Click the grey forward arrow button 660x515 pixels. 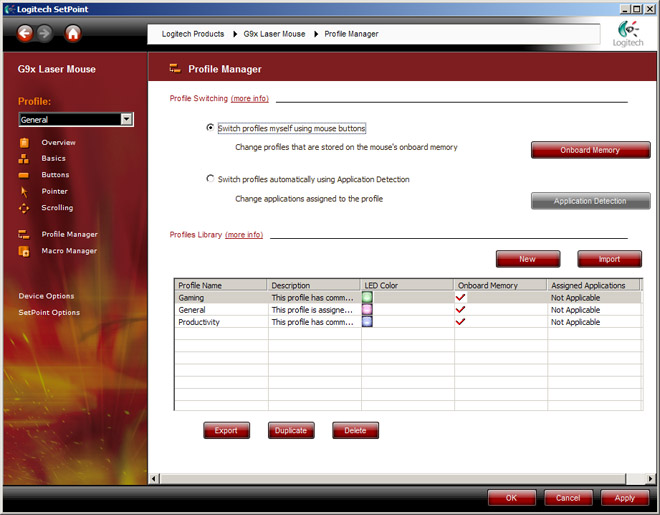pos(45,33)
